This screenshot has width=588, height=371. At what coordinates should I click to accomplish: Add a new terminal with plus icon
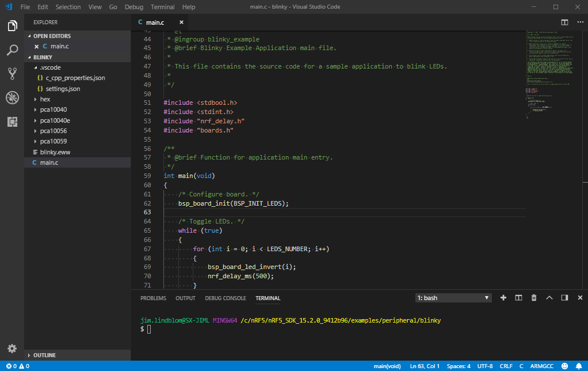pos(503,298)
